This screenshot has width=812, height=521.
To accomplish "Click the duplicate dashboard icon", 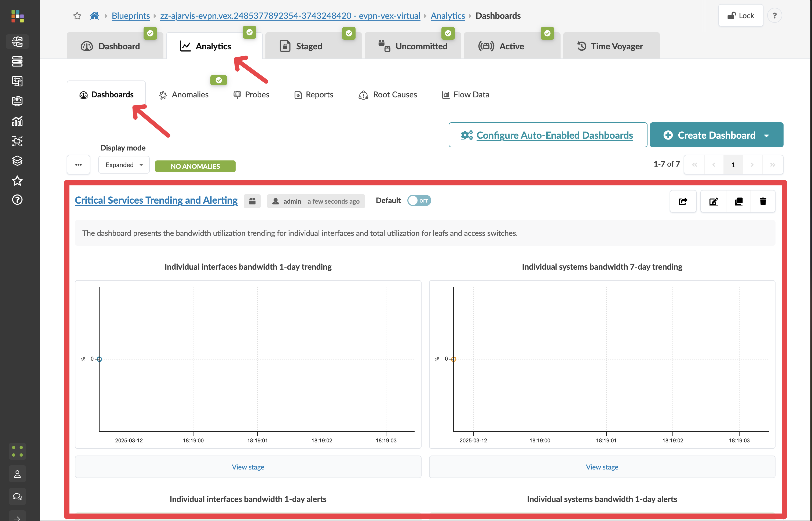I will click(738, 202).
